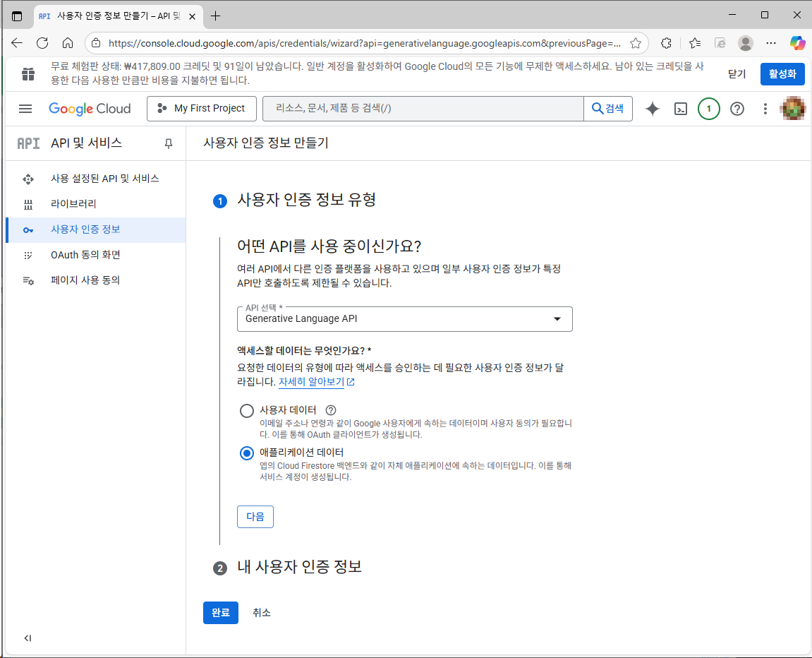812x658 pixels.
Task: Click the browser address bar URL
Action: coord(365,44)
